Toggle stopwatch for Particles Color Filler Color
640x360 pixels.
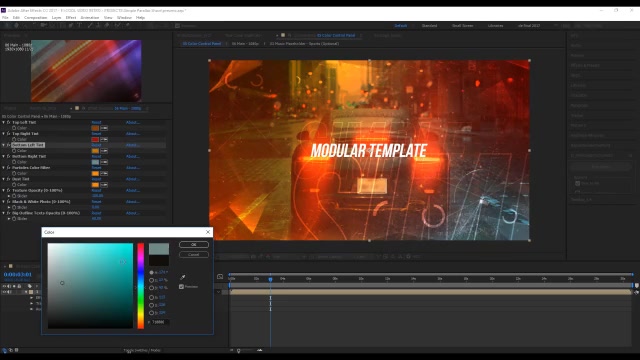tap(14, 173)
